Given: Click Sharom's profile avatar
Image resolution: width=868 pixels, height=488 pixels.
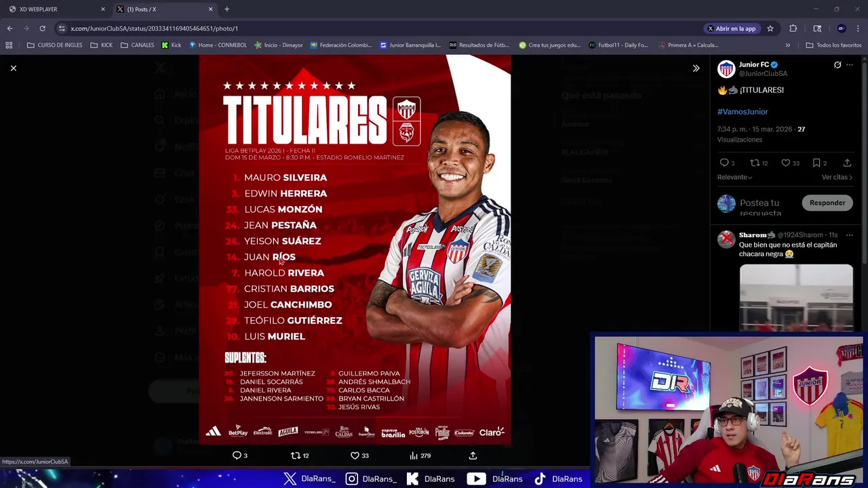Looking at the screenshot, I should pyautogui.click(x=726, y=239).
